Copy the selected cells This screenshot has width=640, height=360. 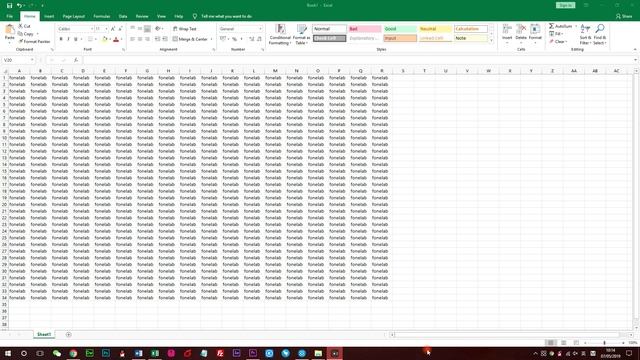click(x=26, y=34)
